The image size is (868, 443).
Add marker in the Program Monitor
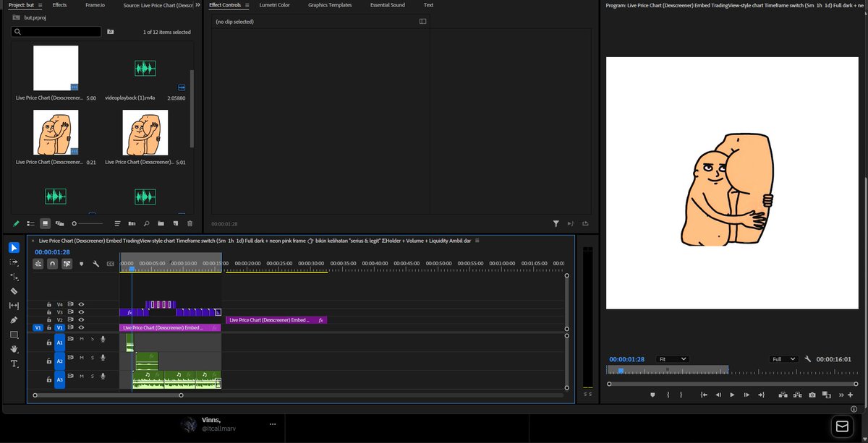652,395
